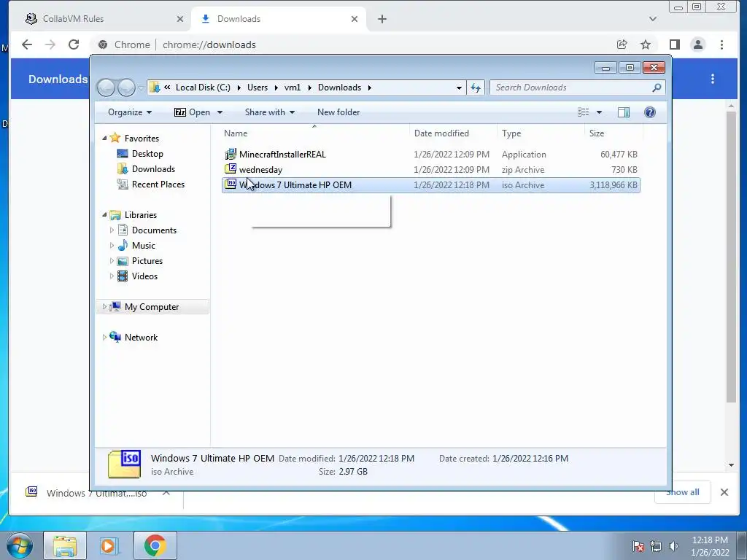747x560 pixels.
Task: Open a new Chrome tab
Action: pyautogui.click(x=382, y=19)
